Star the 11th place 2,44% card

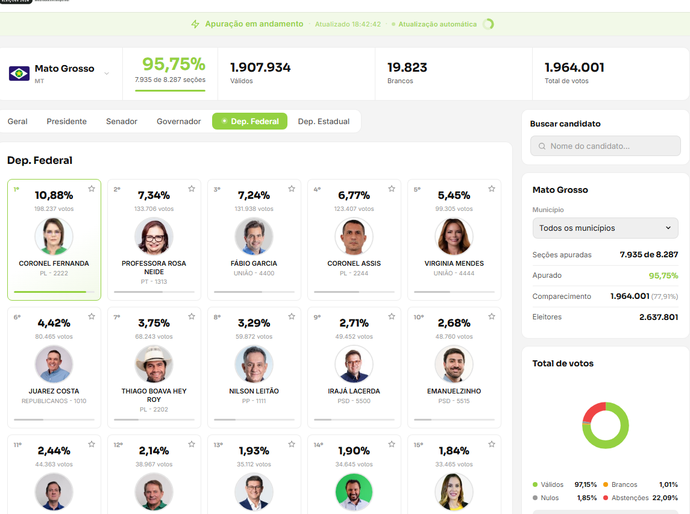pos(92,444)
